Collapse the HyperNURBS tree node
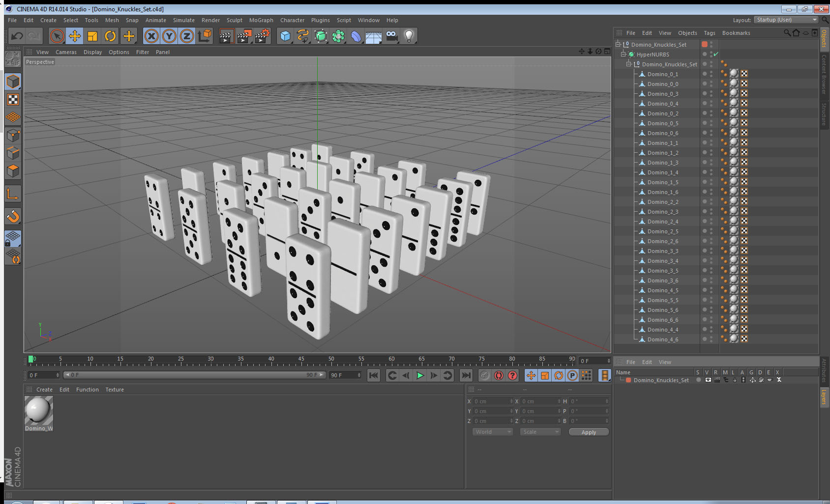Viewport: 830px width, 504px height. [x=623, y=54]
